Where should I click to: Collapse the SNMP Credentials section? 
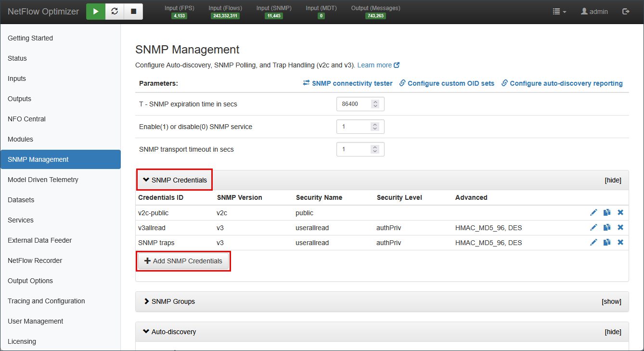175,180
